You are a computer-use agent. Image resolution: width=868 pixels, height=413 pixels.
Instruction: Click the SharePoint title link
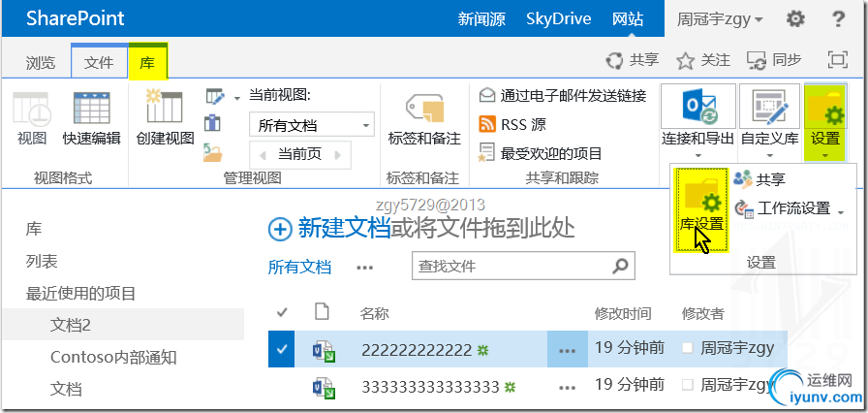[76, 18]
